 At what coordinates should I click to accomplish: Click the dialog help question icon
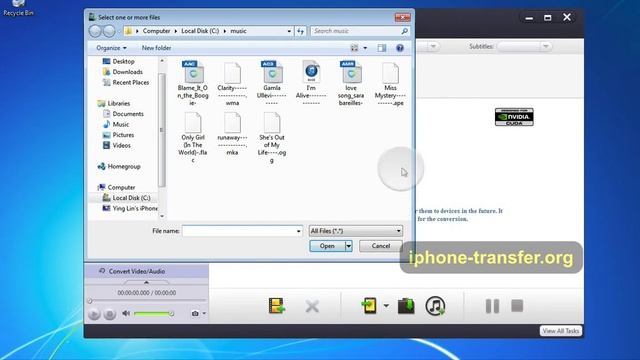coord(400,48)
